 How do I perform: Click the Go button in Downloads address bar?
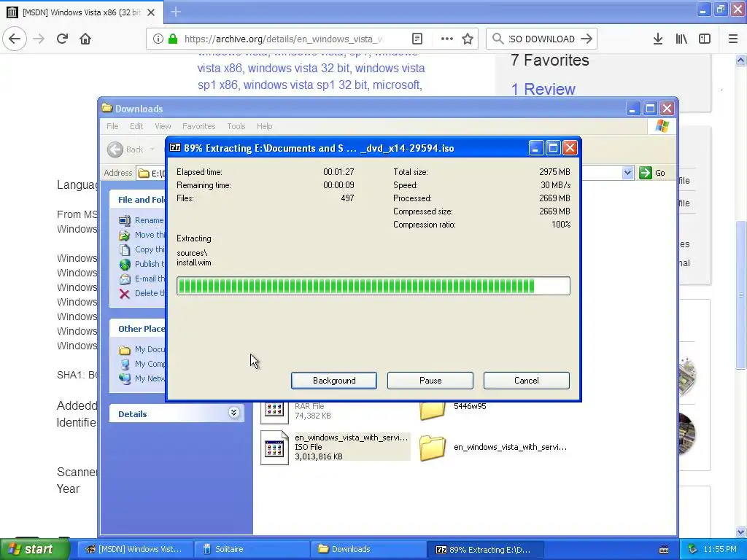point(652,173)
